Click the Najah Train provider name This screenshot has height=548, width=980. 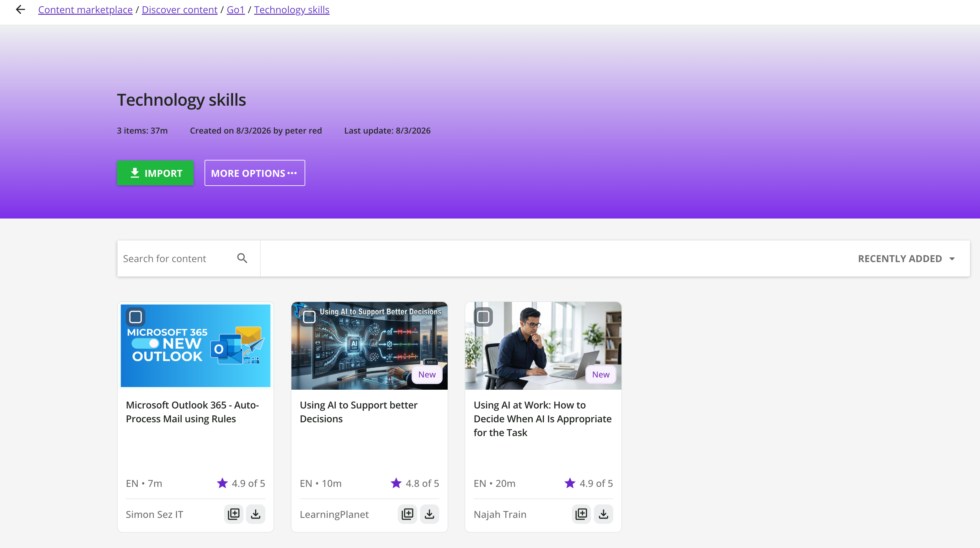500,514
